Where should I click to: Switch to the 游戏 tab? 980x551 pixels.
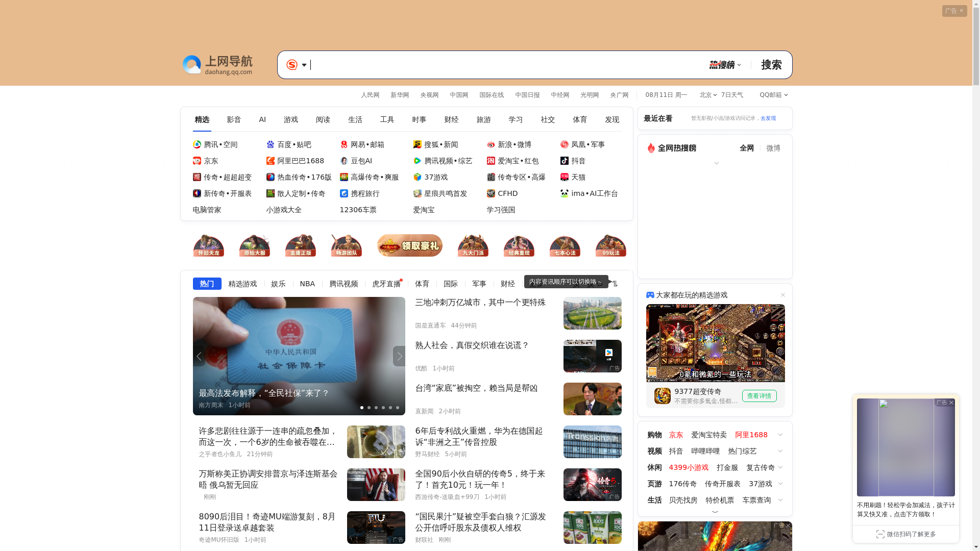[291, 120]
